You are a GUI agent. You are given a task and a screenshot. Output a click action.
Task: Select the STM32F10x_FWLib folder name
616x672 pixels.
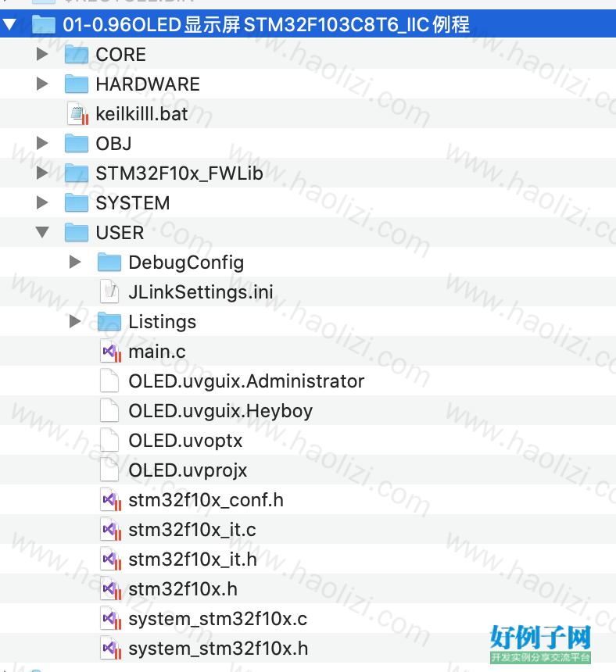pos(180,173)
